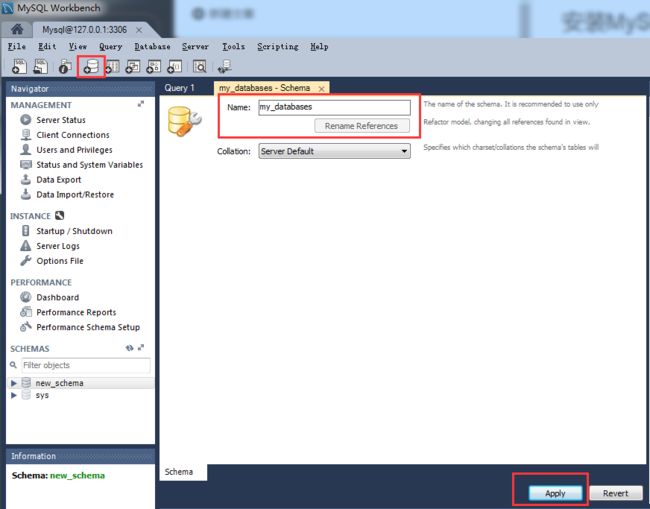Image resolution: width=650 pixels, height=509 pixels.
Task: Open Data Export
Action: tap(59, 179)
